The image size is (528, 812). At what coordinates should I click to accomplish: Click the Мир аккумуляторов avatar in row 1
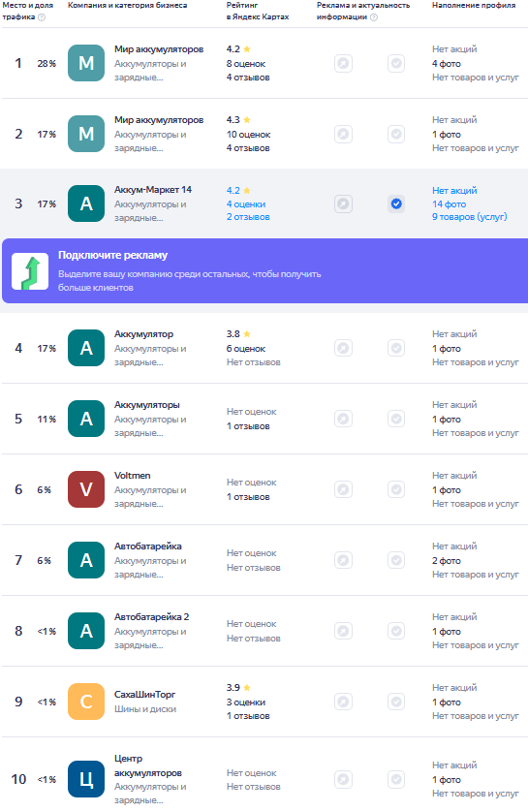click(86, 63)
